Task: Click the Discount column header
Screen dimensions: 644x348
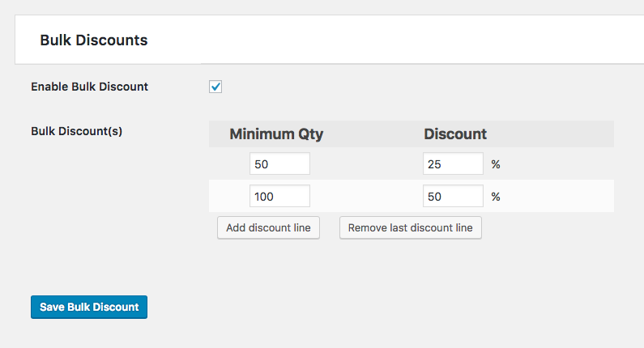Action: [x=455, y=134]
